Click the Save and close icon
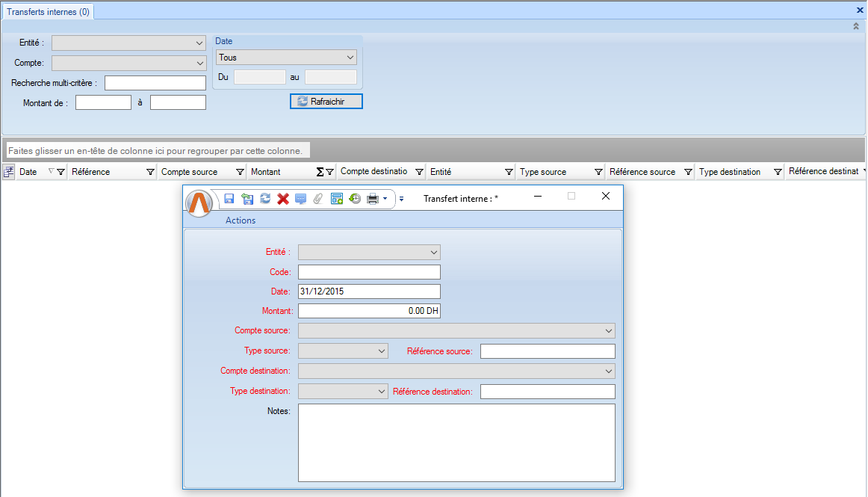The width and height of the screenshot is (868, 497). click(x=247, y=199)
